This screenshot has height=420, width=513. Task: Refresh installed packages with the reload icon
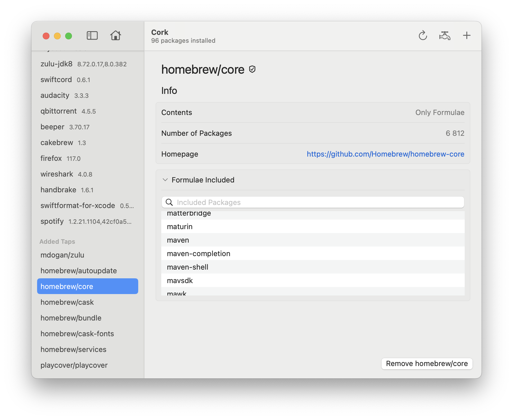click(x=423, y=36)
